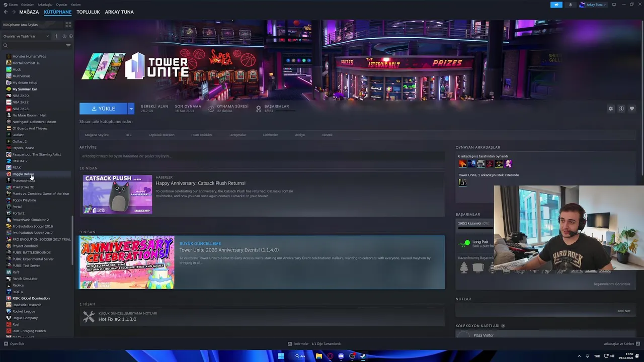Open the Arkadaşlar ve Sohbet icon
Image resolution: width=644 pixels, height=362 pixels.
[637, 344]
